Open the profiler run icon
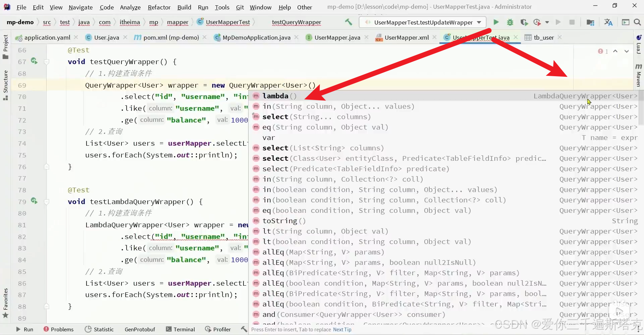This screenshot has width=644, height=335. click(x=537, y=22)
